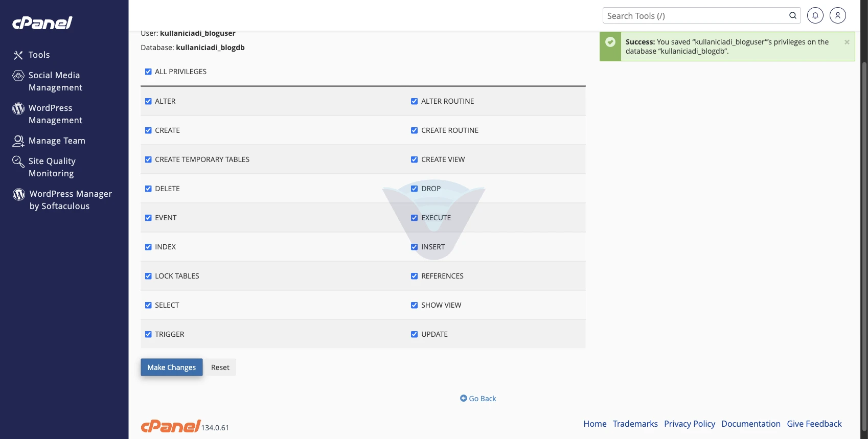This screenshot has height=439, width=868.
Task: Click the green success checkmark icon
Action: coord(610,42)
